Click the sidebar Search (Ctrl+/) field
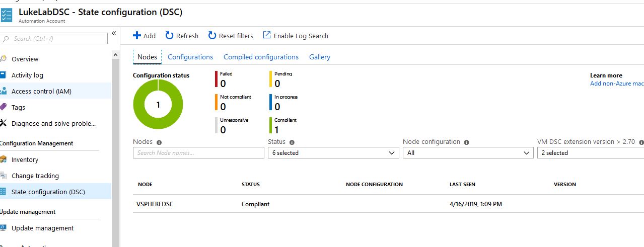Screen dimensions: 644x247 54,38
